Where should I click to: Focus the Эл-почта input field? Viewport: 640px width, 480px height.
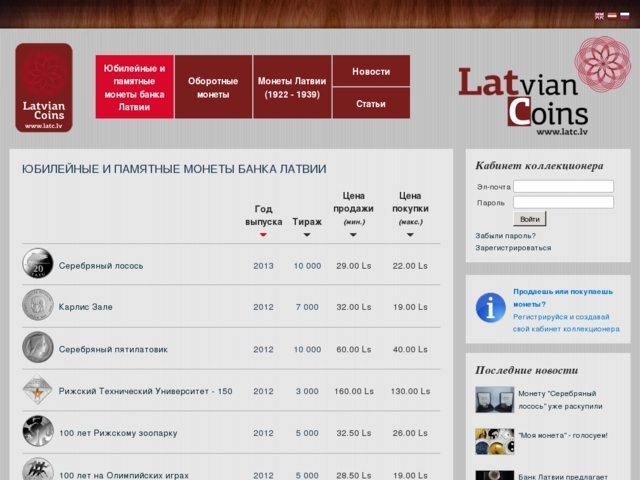(x=563, y=186)
